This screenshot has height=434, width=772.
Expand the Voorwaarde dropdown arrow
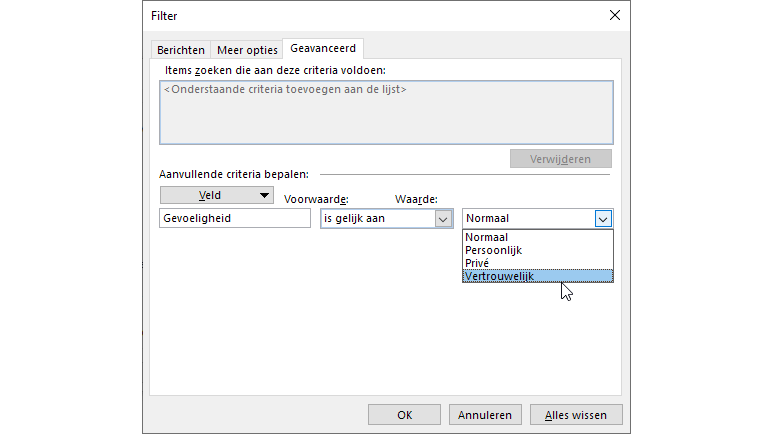pyautogui.click(x=444, y=218)
